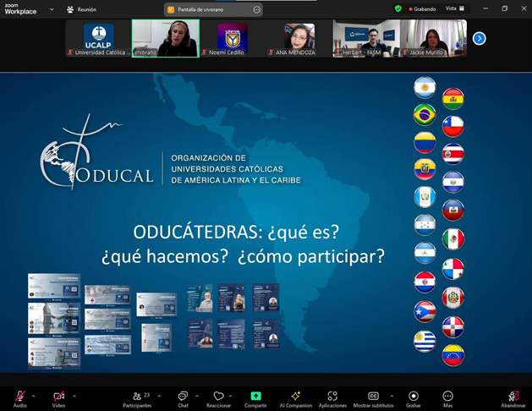Image resolution: width=532 pixels, height=411 pixels.
Task: Open the Reaccionar heart menu
Action: [218, 399]
